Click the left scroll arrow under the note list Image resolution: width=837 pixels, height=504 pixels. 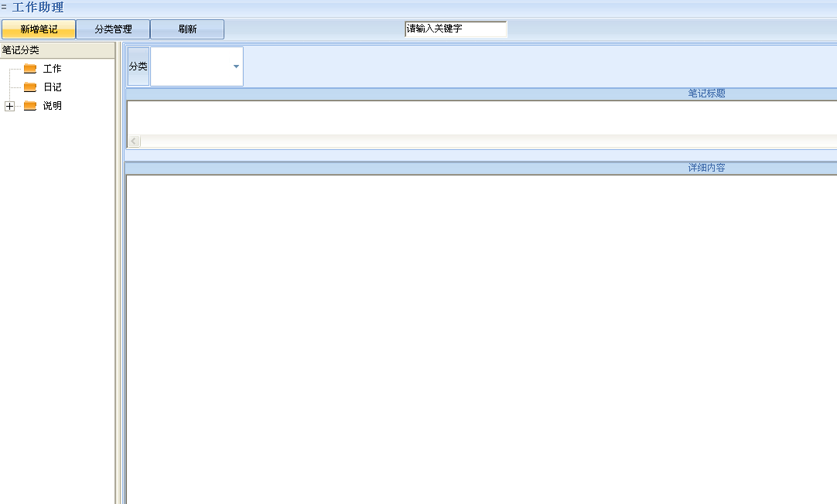[x=134, y=141]
